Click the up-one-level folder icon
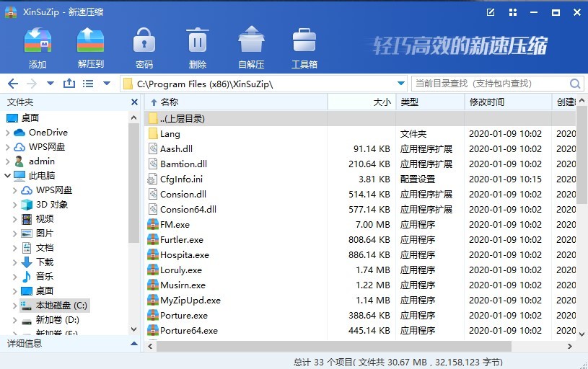 pos(69,83)
